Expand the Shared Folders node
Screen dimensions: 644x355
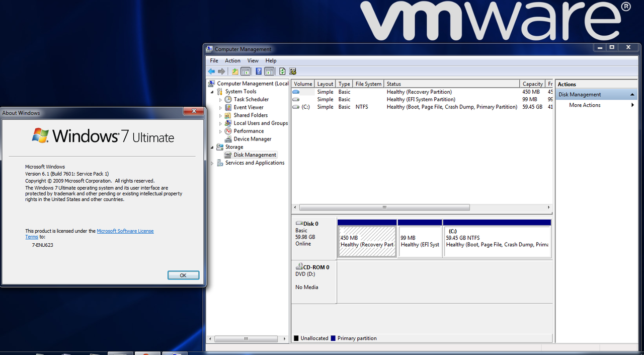220,115
